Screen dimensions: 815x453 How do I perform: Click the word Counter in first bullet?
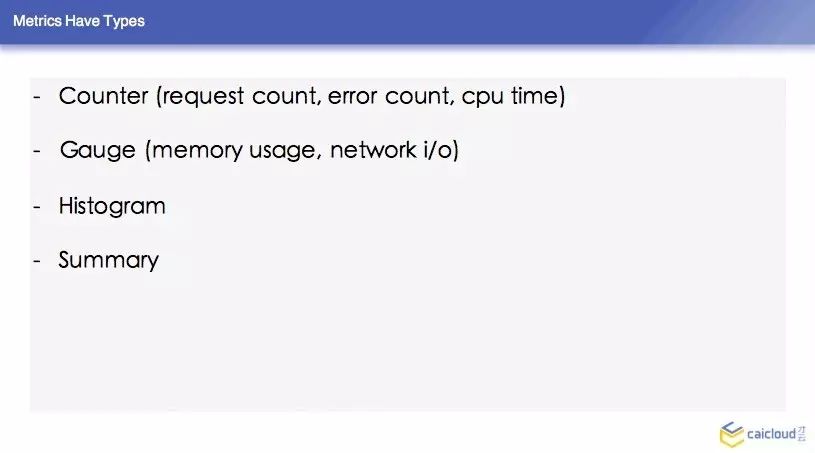point(103,96)
